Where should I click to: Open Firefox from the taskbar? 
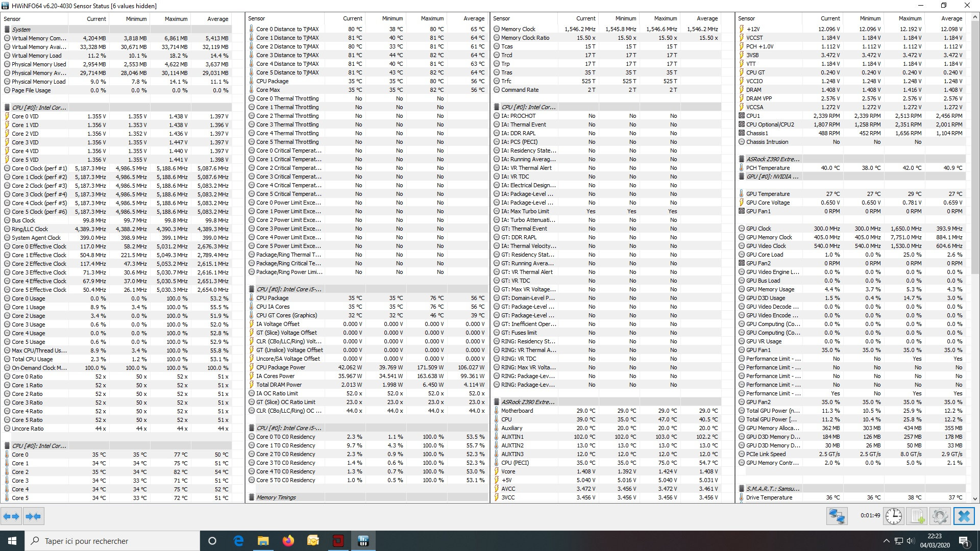(x=288, y=541)
